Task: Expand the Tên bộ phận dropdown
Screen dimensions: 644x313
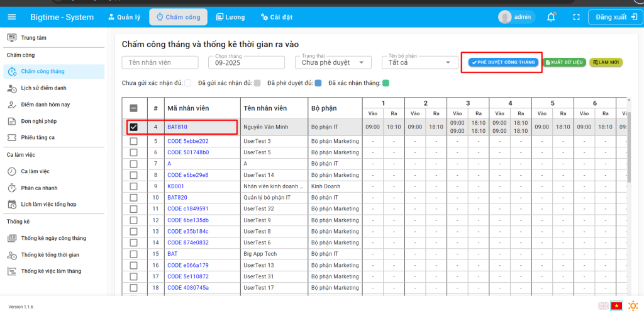Action: click(x=419, y=62)
